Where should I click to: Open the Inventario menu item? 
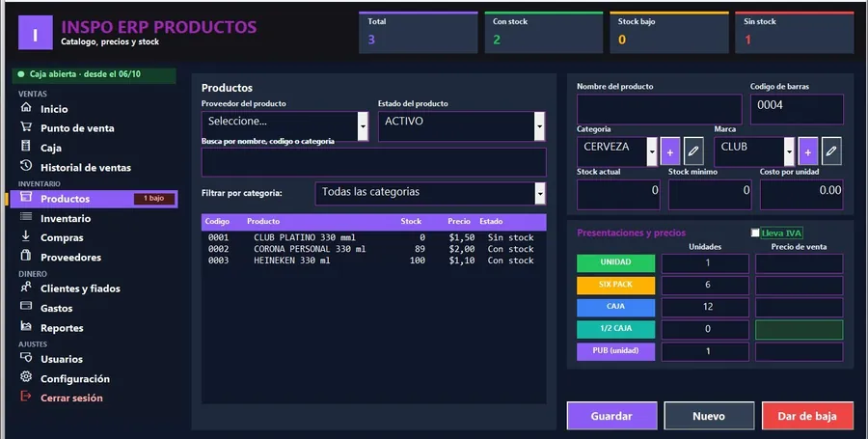[x=66, y=219]
